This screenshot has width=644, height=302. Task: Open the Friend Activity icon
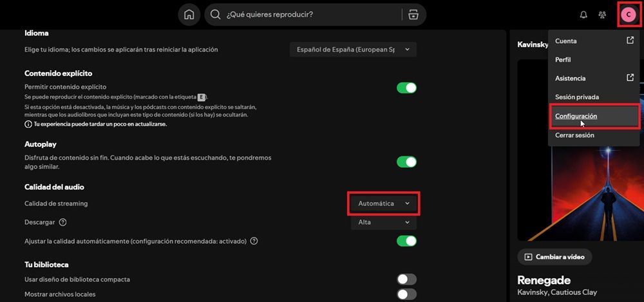pos(602,14)
